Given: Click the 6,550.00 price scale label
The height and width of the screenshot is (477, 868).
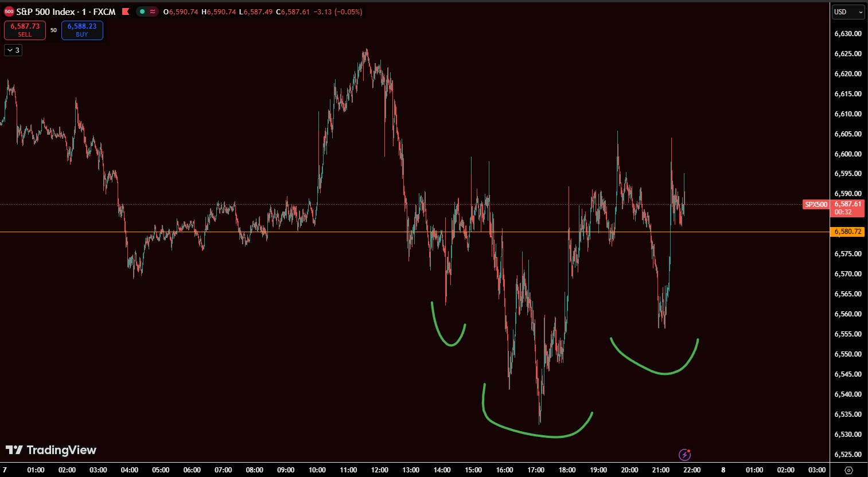Looking at the screenshot, I should (x=848, y=354).
